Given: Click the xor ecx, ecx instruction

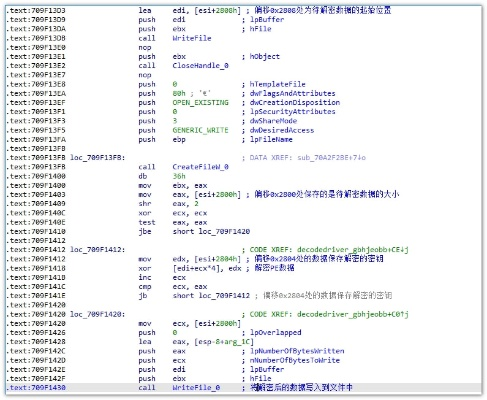Looking at the screenshot, I should pyautogui.click(x=173, y=213).
